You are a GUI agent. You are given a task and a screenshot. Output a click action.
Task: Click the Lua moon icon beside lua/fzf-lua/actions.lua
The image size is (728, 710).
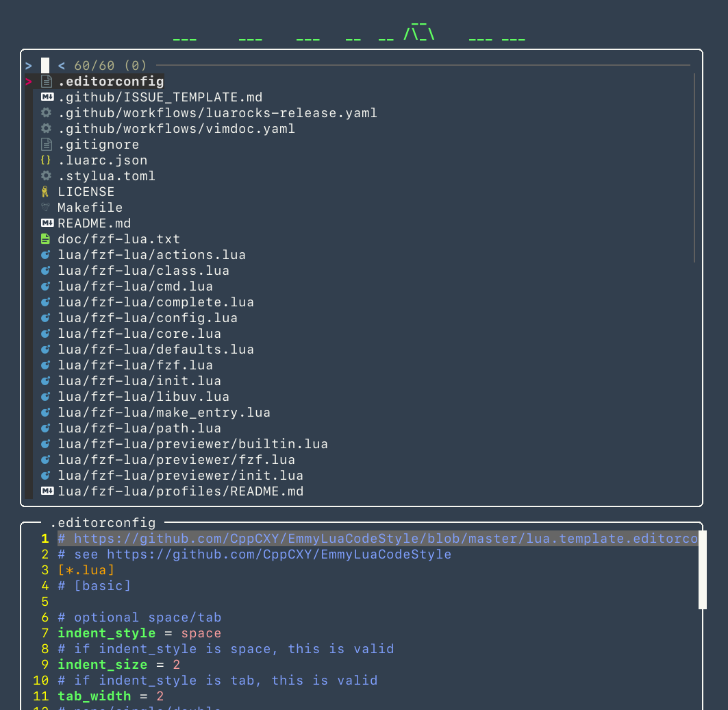tap(46, 254)
